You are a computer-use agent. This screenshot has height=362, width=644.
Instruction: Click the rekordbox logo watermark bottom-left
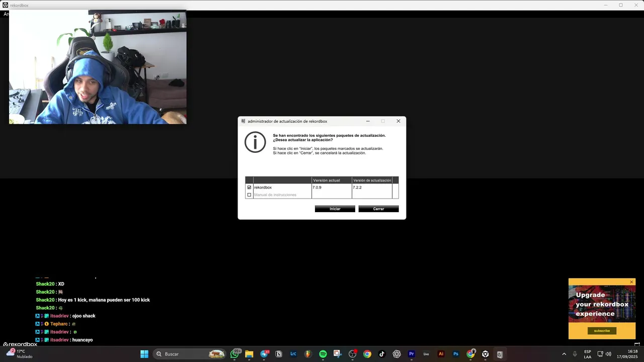[20, 344]
